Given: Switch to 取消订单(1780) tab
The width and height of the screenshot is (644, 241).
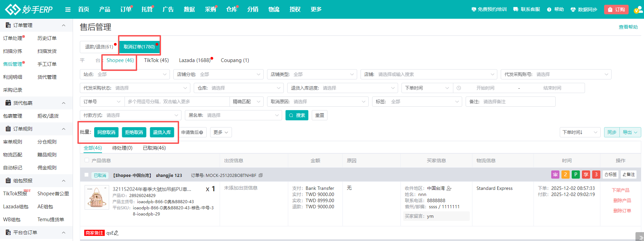Looking at the screenshot, I should [x=139, y=47].
